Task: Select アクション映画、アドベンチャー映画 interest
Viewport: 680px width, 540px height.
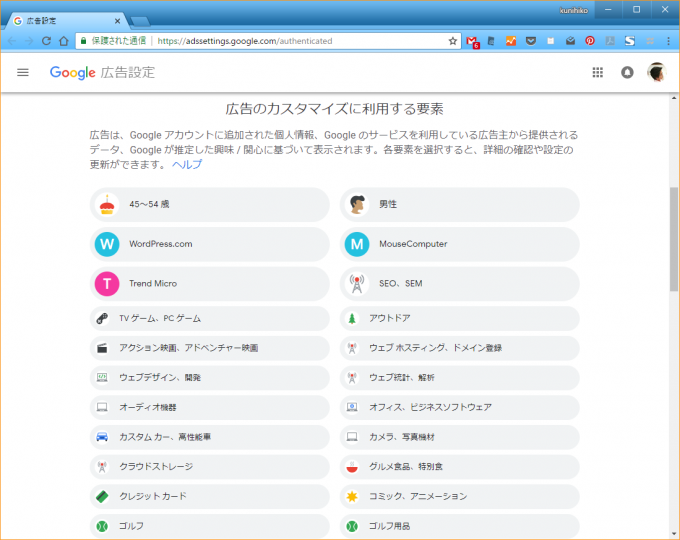Action: click(x=209, y=348)
